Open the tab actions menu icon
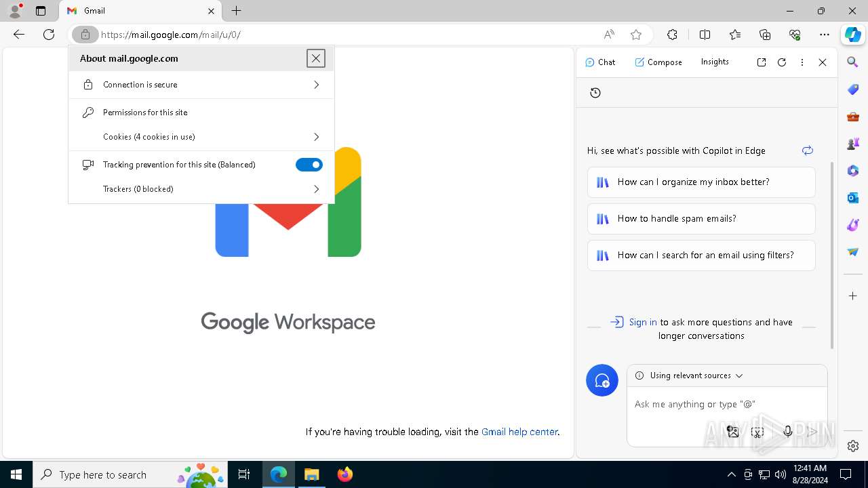This screenshot has width=868, height=488. pyautogui.click(x=41, y=11)
